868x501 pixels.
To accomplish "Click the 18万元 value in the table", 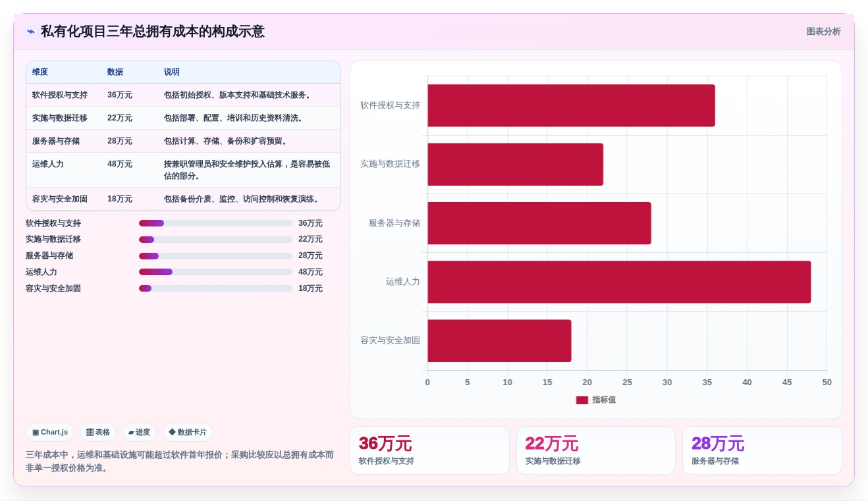I will click(x=120, y=199).
